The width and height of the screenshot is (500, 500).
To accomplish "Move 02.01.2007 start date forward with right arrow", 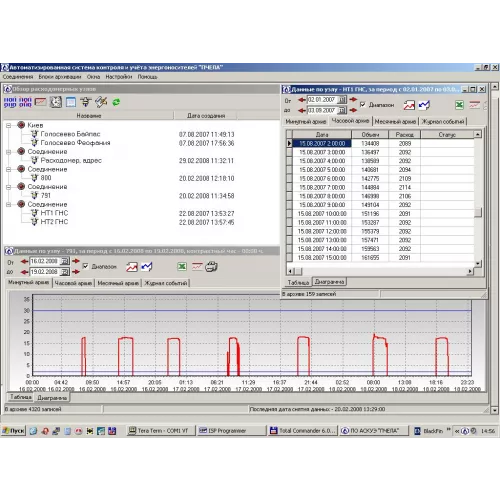I will tap(353, 99).
